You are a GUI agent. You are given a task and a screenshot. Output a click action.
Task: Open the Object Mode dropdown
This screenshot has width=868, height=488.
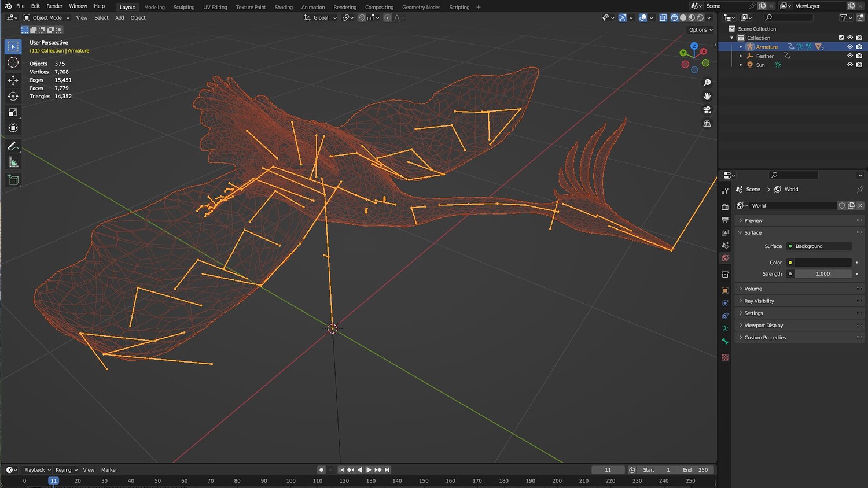click(x=46, y=18)
